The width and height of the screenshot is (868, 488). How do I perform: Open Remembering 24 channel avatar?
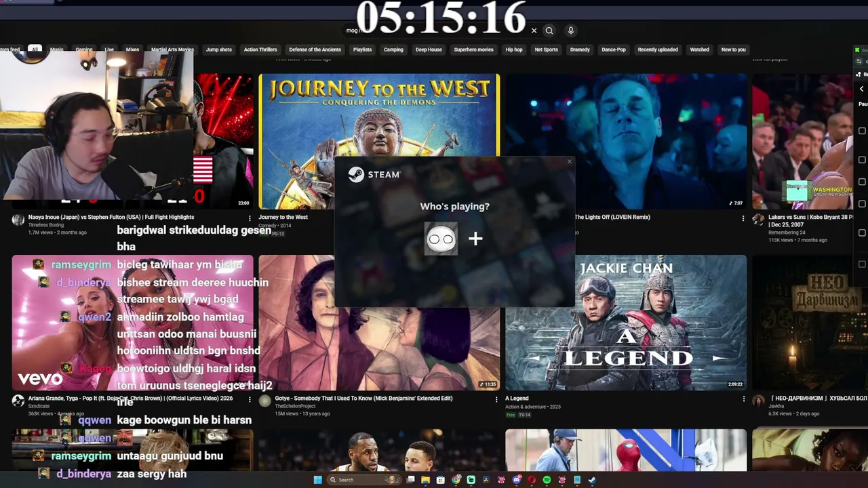click(x=758, y=220)
